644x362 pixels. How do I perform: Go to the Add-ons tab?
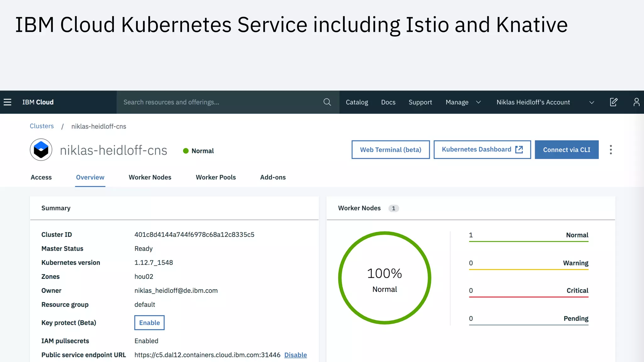(x=273, y=177)
